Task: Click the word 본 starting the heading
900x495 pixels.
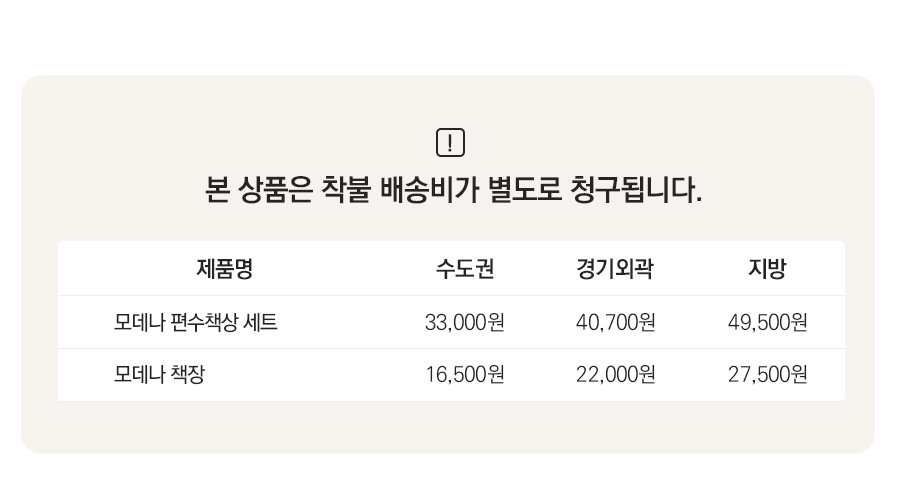Action: click(216, 190)
